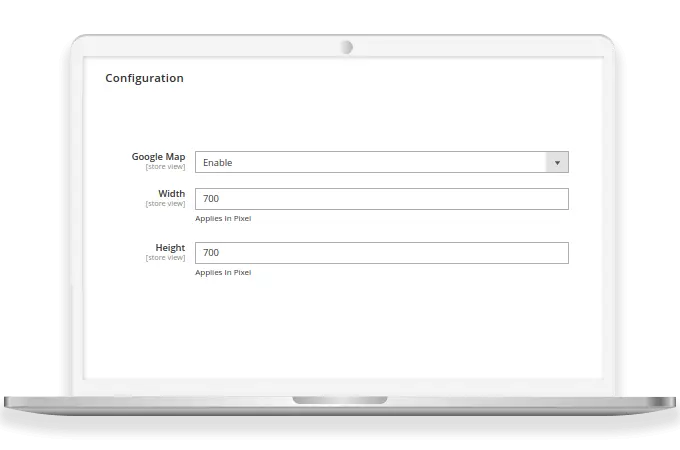
Task: Focus the Height input field
Action: (x=380, y=253)
